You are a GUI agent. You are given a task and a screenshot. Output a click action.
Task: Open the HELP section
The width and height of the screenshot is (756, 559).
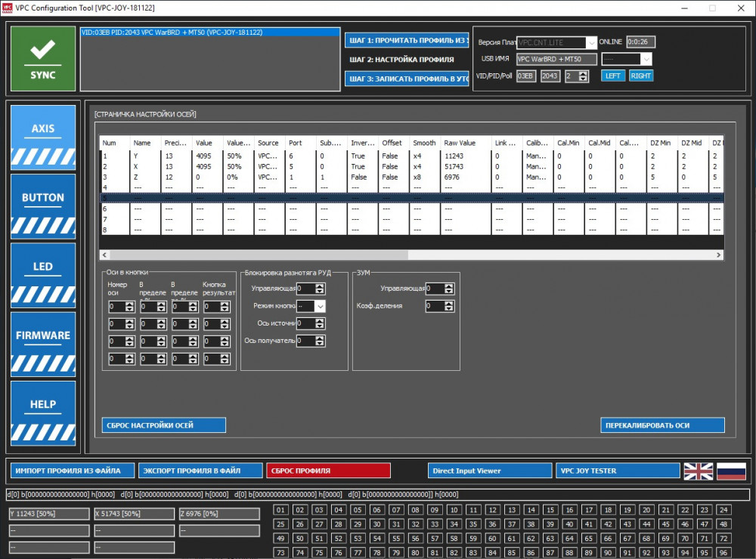(43, 412)
